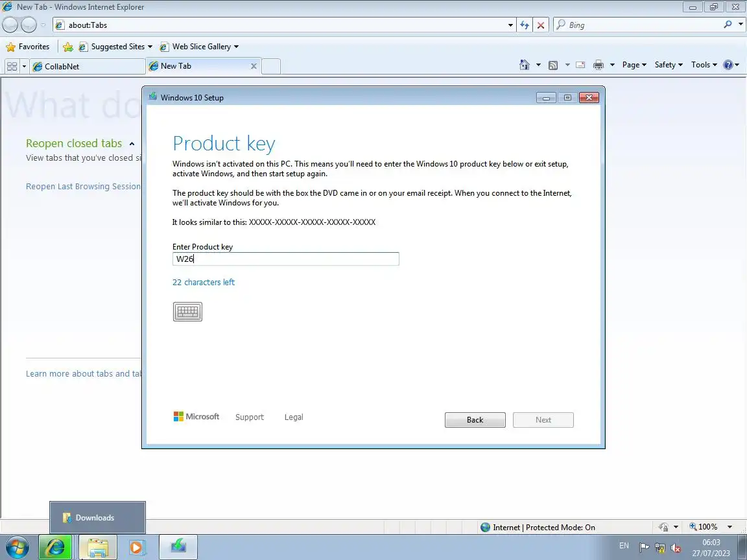Click the Forward navigation arrow in IE

[x=29, y=24]
